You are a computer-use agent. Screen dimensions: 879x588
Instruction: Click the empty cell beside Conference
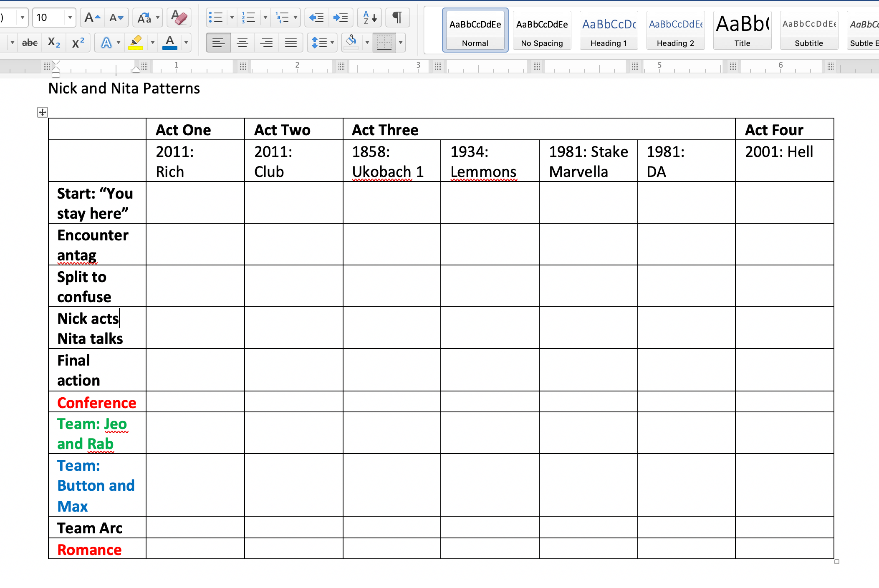tap(195, 402)
